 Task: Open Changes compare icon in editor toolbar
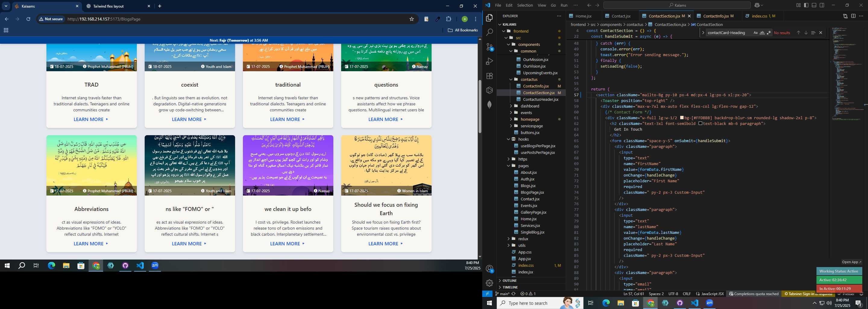[x=845, y=16]
